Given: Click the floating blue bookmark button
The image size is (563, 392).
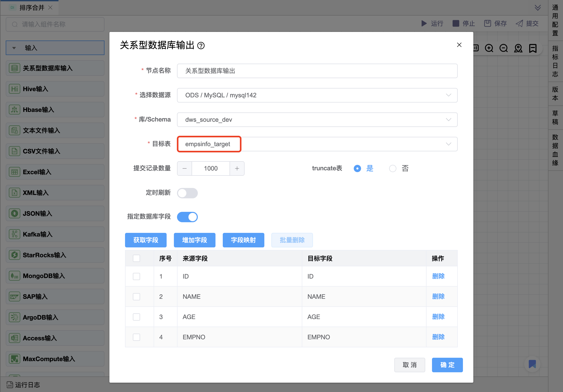Looking at the screenshot, I should click(532, 364).
